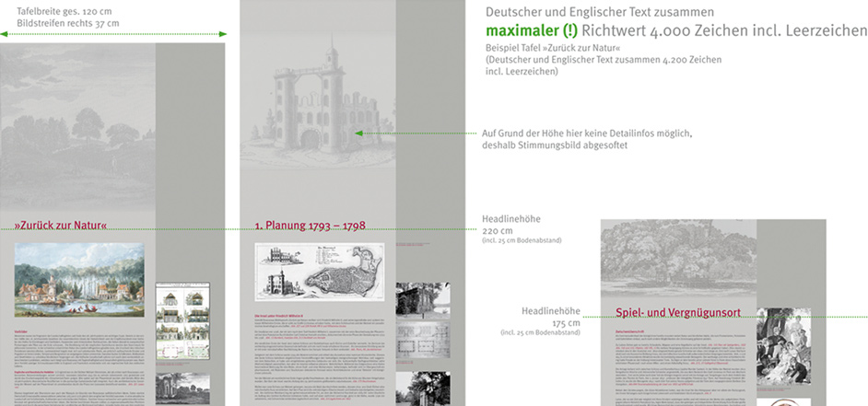This screenshot has height=406, width=868.
Task: Select the headline "Spiel- und Vergnügunsort"
Action: [677, 313]
